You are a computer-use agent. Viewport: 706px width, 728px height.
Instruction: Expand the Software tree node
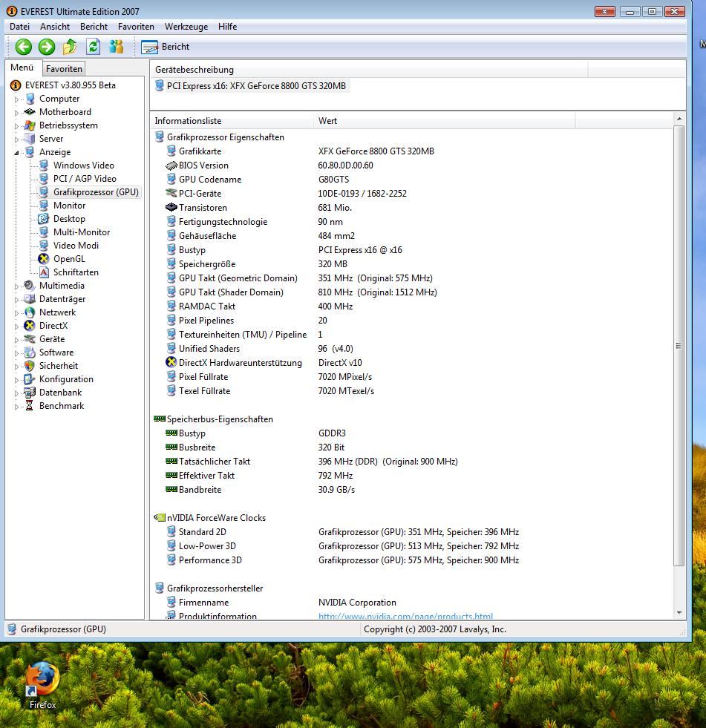click(x=16, y=353)
